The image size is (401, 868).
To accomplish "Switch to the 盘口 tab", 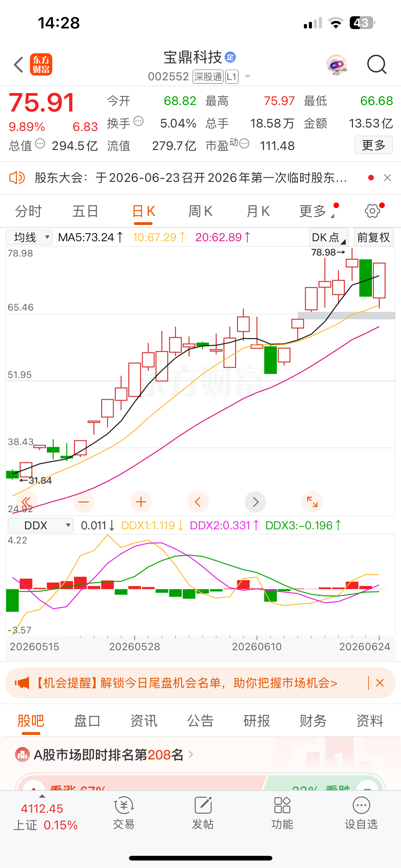I will click(x=87, y=721).
